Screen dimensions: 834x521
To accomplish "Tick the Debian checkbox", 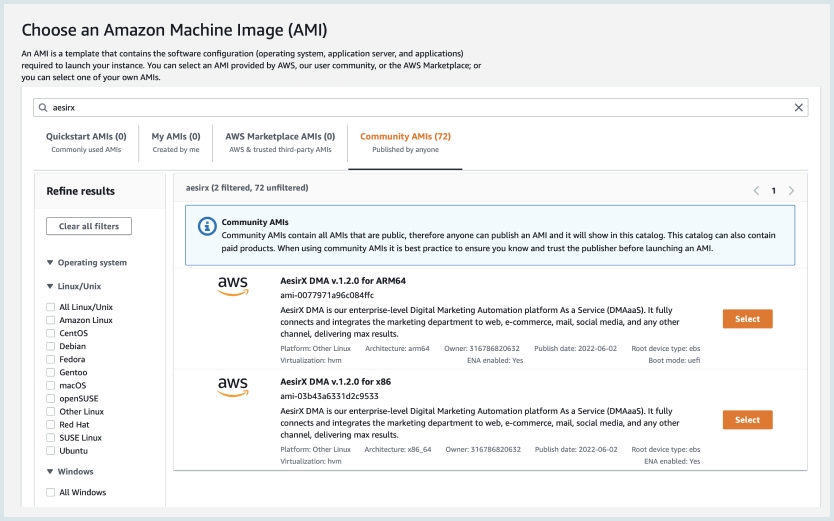I will (51, 346).
